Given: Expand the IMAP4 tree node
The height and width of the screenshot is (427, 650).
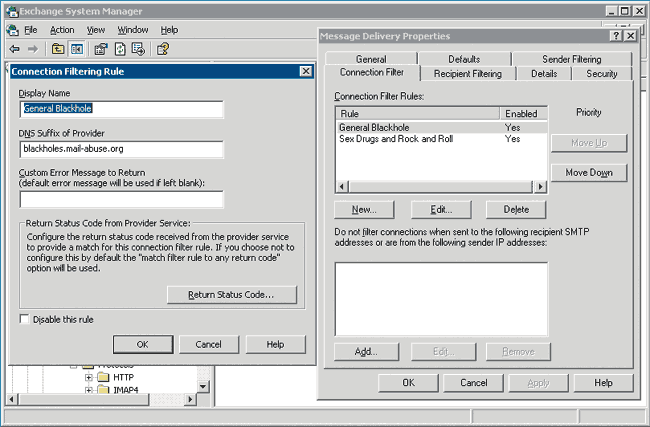Looking at the screenshot, I should tap(89, 390).
